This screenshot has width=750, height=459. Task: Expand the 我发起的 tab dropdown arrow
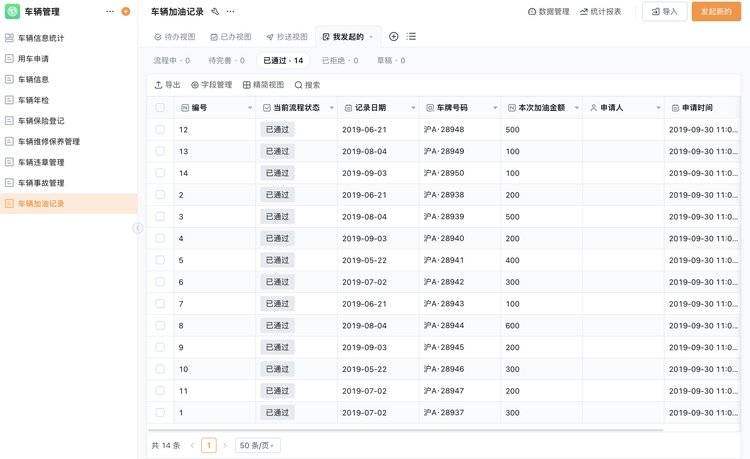click(x=372, y=36)
